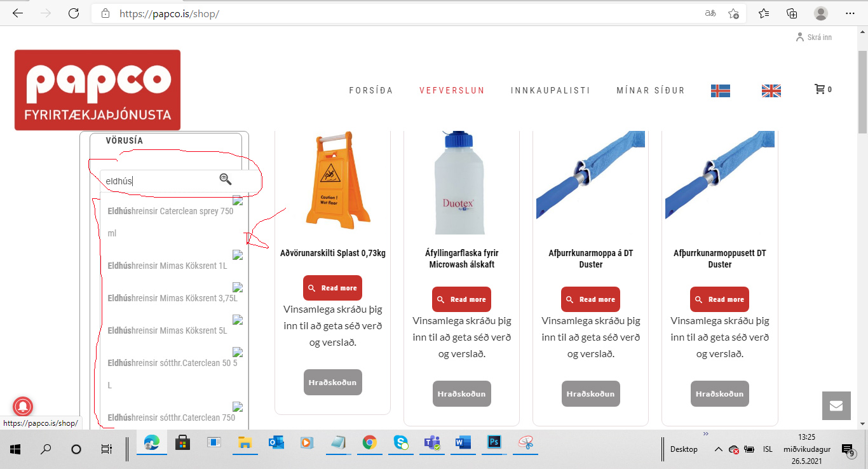Open the Action Center notifications icon
This screenshot has width=868, height=469.
pyautogui.click(x=848, y=450)
